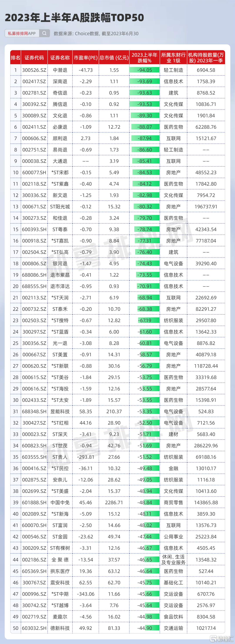
Task: Select stock name 安奈儿
Action: point(60,480)
